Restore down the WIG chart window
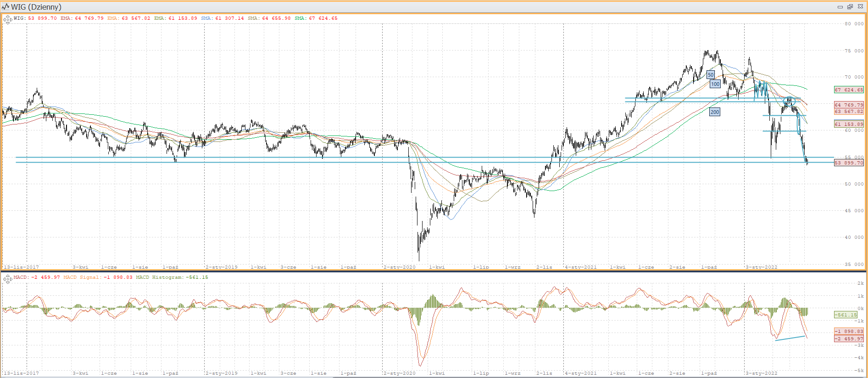This screenshot has width=868, height=378. [x=850, y=7]
